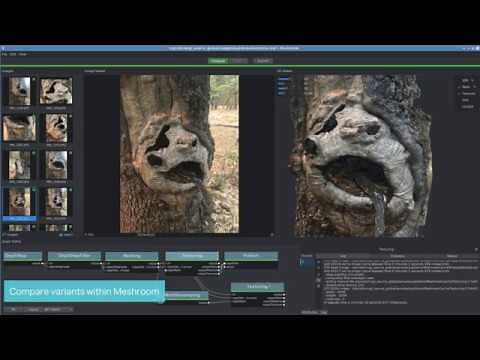
Task: Click the icon at Image Viewer bottom-right corner
Action: [x=272, y=235]
